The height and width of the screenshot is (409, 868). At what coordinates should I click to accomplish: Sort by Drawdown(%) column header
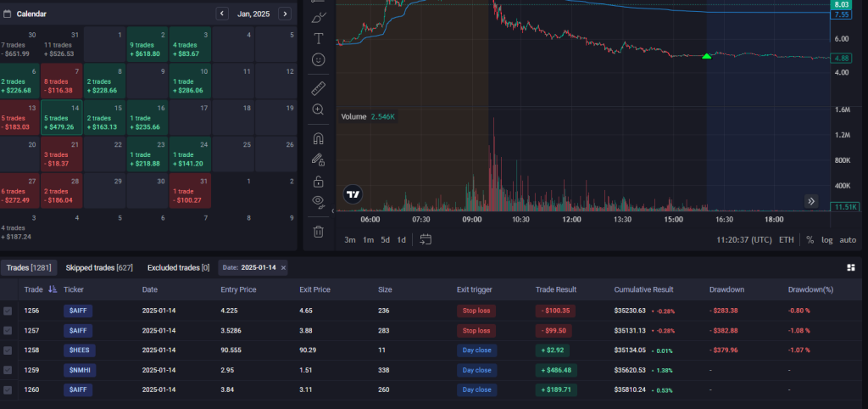(x=810, y=289)
